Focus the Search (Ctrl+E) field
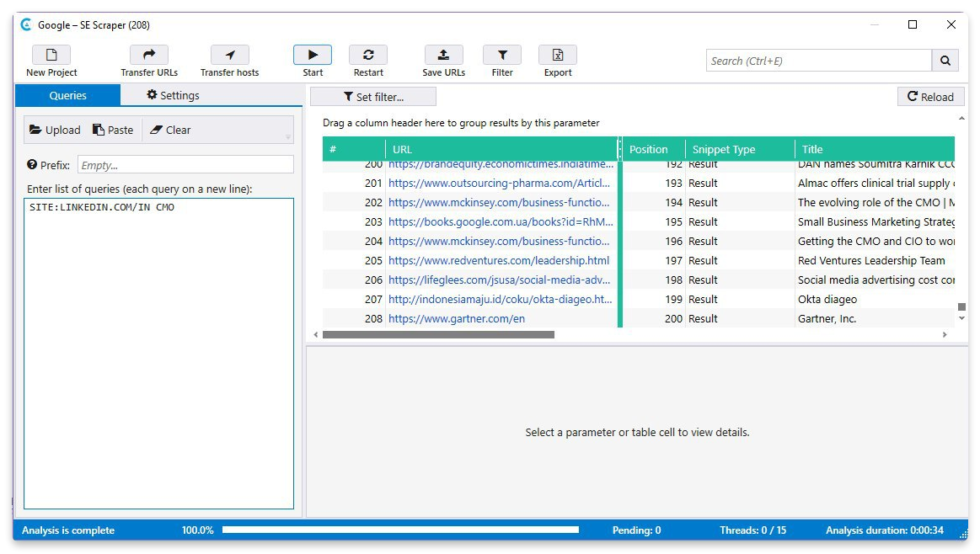The image size is (980, 554). pos(819,61)
